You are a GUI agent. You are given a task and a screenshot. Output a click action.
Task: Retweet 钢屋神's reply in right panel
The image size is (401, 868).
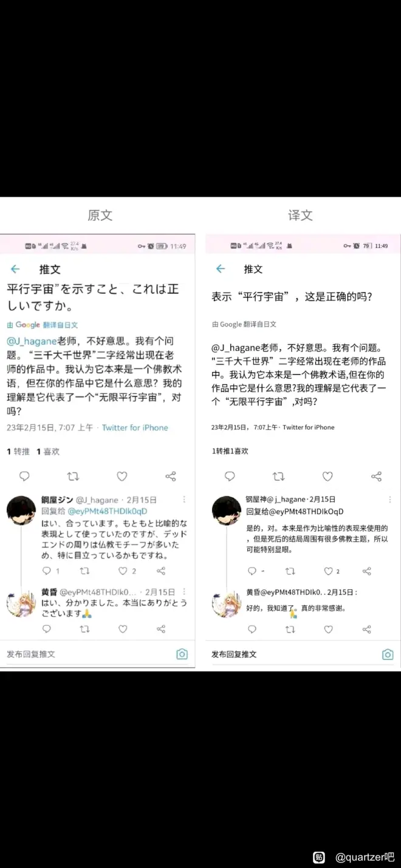point(290,571)
